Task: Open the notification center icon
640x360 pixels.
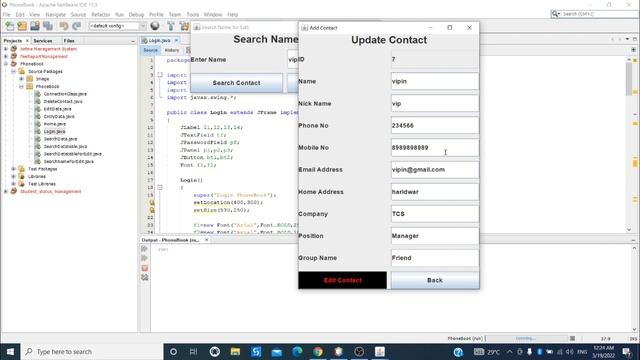Action: point(627,352)
